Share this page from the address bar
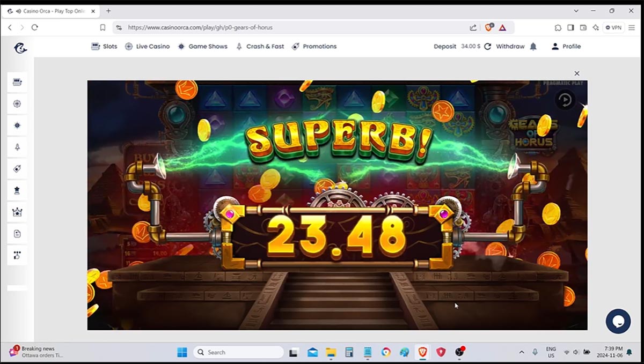The width and height of the screenshot is (644, 364). [473, 27]
